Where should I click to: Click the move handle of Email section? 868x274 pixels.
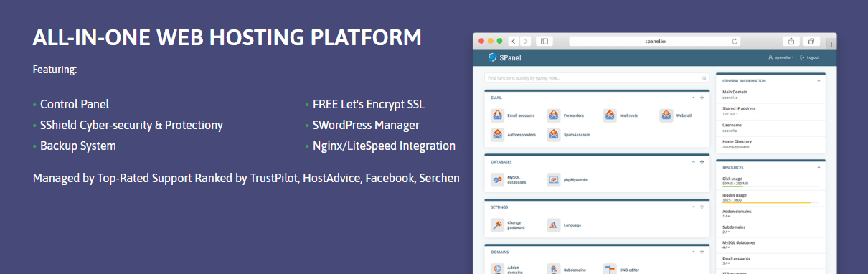tap(702, 97)
